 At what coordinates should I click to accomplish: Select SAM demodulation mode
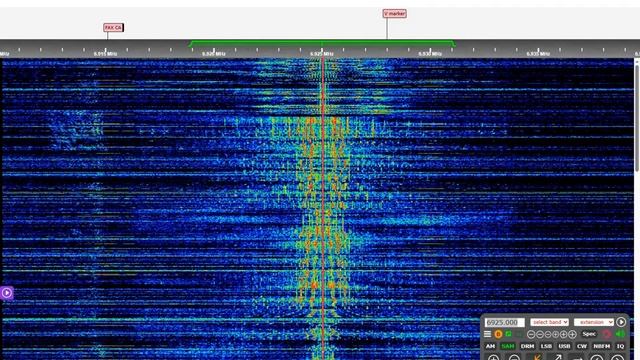(508, 346)
